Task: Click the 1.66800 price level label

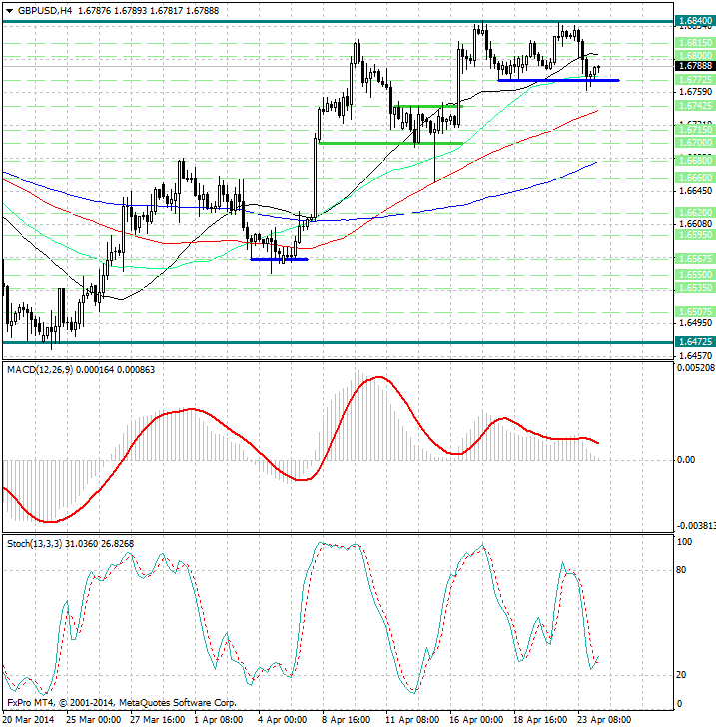Action: click(x=695, y=160)
